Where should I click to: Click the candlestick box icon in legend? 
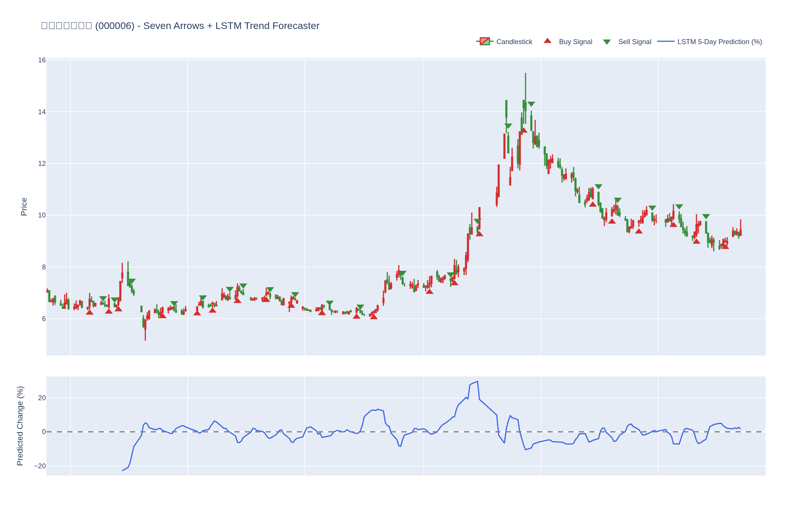tap(485, 41)
